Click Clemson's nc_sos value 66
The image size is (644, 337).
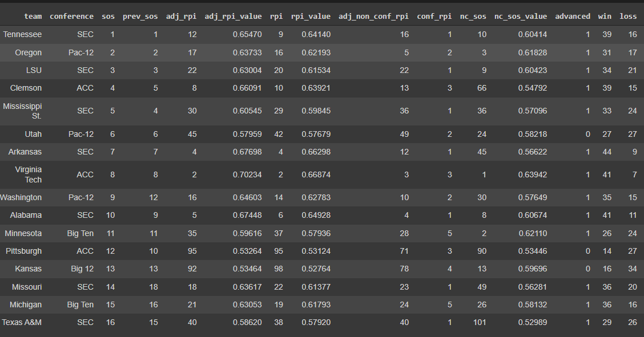coord(482,88)
